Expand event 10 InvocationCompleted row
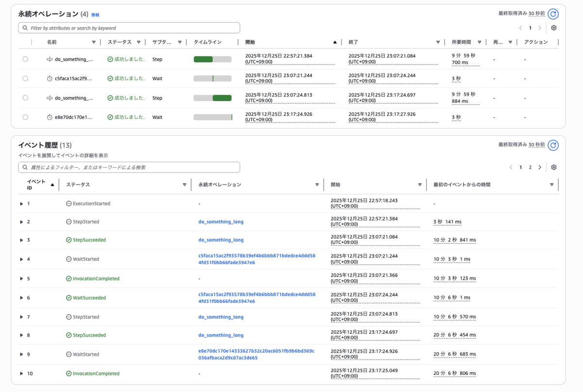The width and height of the screenshot is (583, 392). coord(21,374)
